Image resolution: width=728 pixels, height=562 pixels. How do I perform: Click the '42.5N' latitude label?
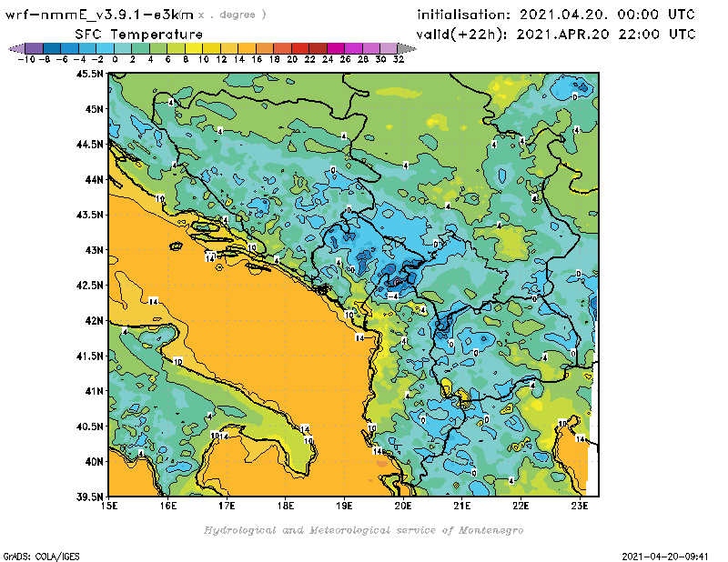[89, 285]
